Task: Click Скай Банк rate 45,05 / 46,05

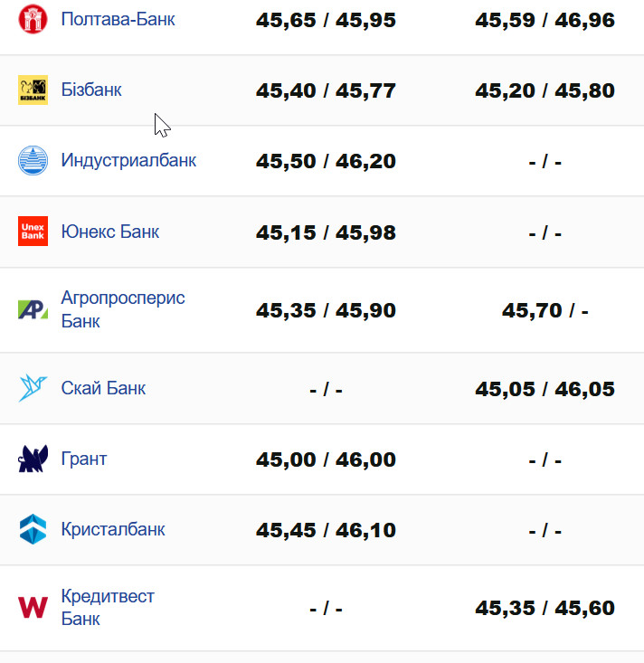Action: (x=545, y=389)
